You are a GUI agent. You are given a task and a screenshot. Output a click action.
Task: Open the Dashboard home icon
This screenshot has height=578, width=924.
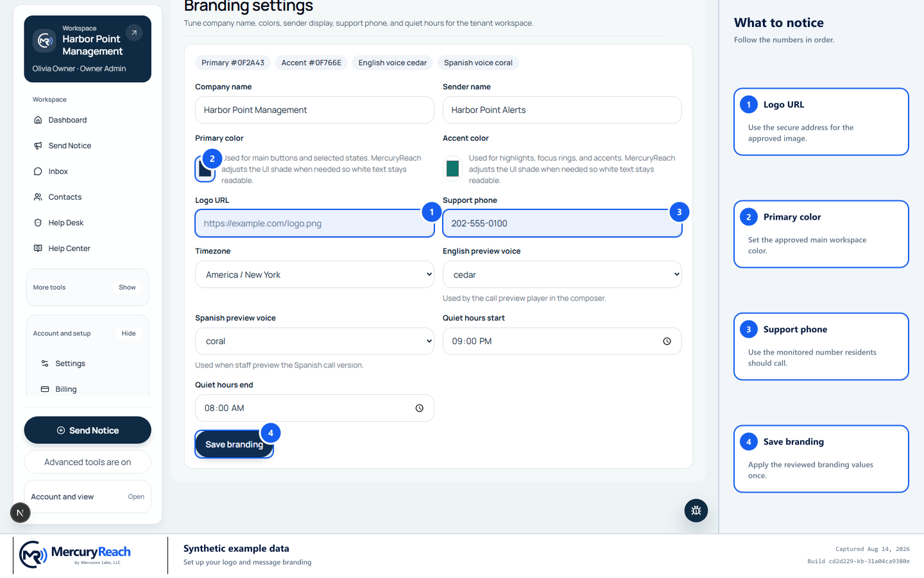pos(38,120)
